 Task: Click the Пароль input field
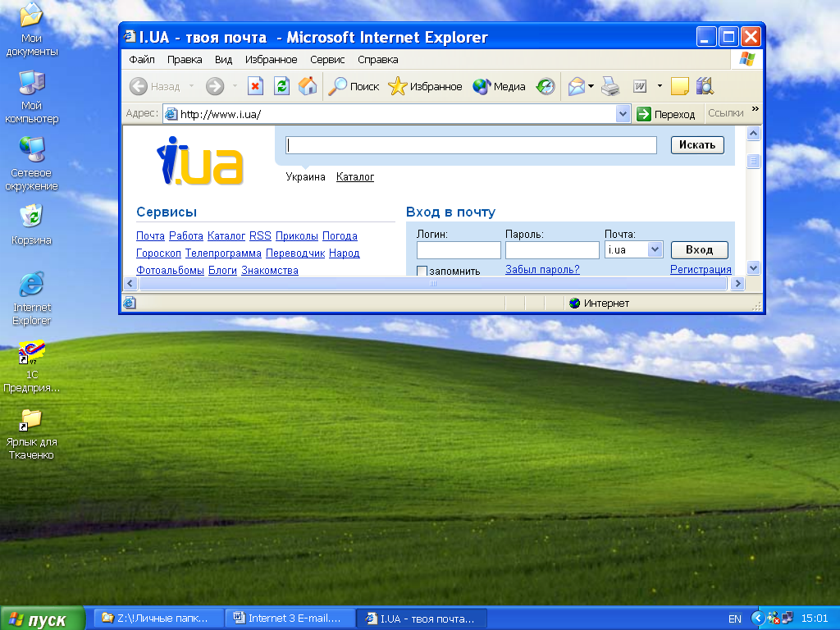(552, 250)
